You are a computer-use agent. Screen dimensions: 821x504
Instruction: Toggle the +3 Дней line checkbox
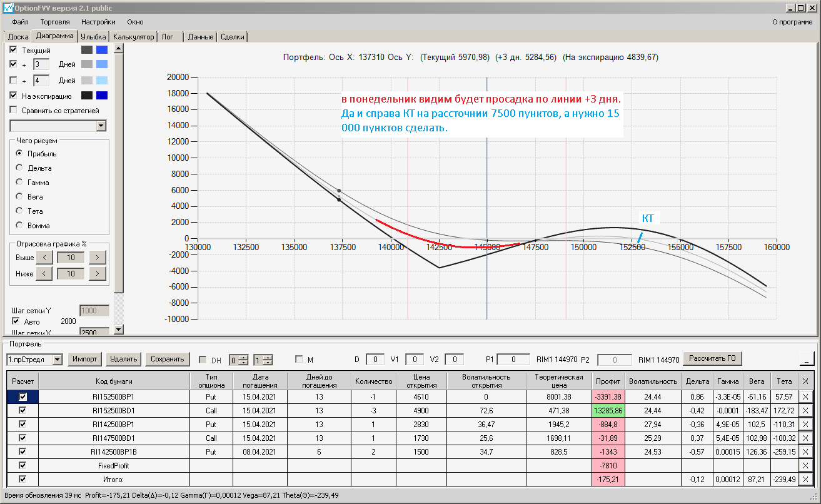click(14, 64)
